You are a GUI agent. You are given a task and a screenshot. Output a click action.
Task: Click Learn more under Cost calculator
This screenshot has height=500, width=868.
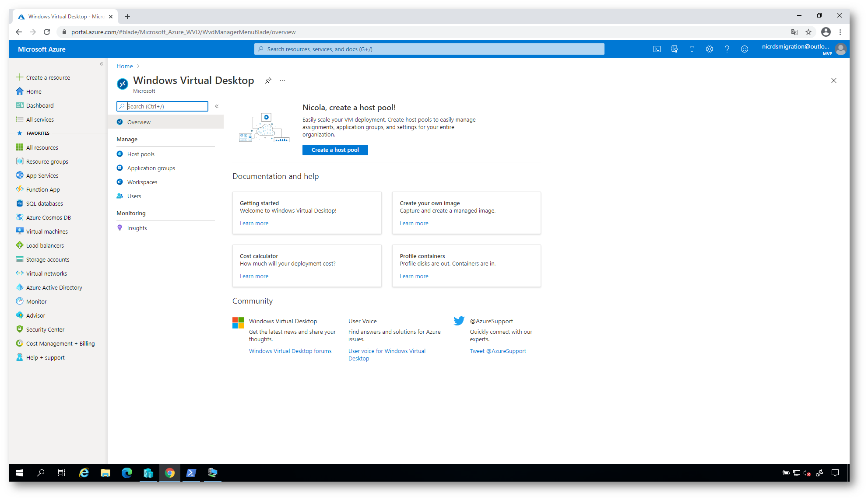[x=254, y=276]
